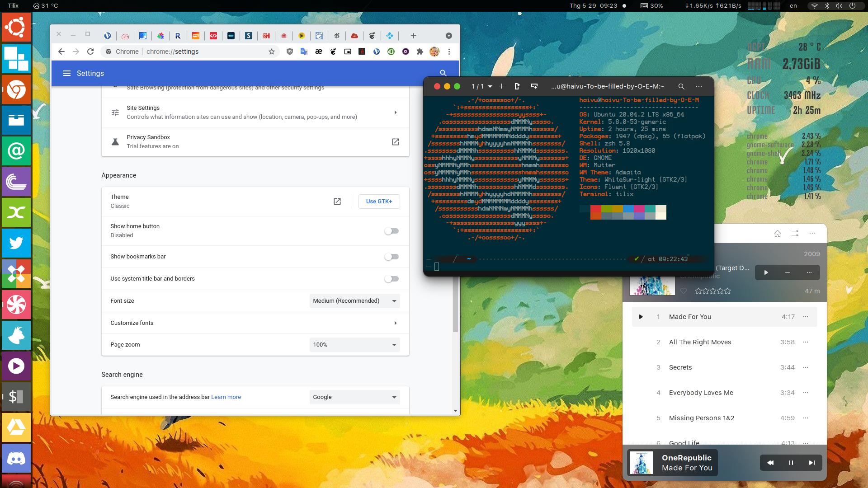Switch to the tab with S icon

[249, 36]
